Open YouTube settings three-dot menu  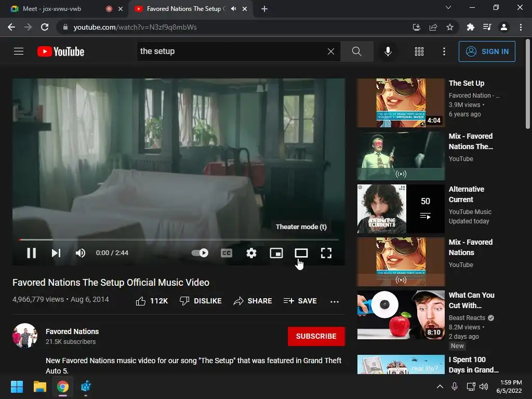pyautogui.click(x=444, y=51)
